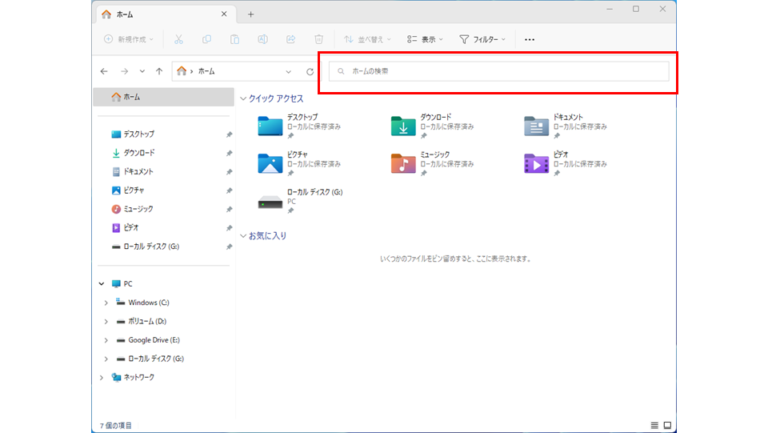The width and height of the screenshot is (768, 433).
Task: Click the Delete (trash can) toolbar icon
Action: 318,40
